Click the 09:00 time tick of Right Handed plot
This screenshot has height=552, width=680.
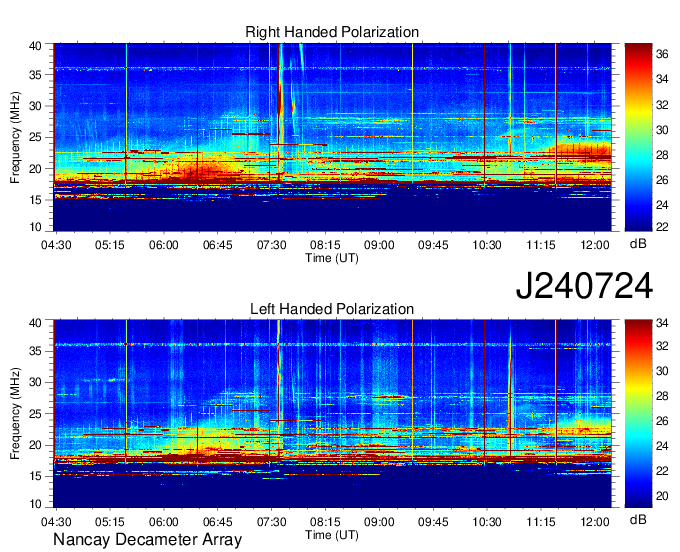tap(379, 245)
